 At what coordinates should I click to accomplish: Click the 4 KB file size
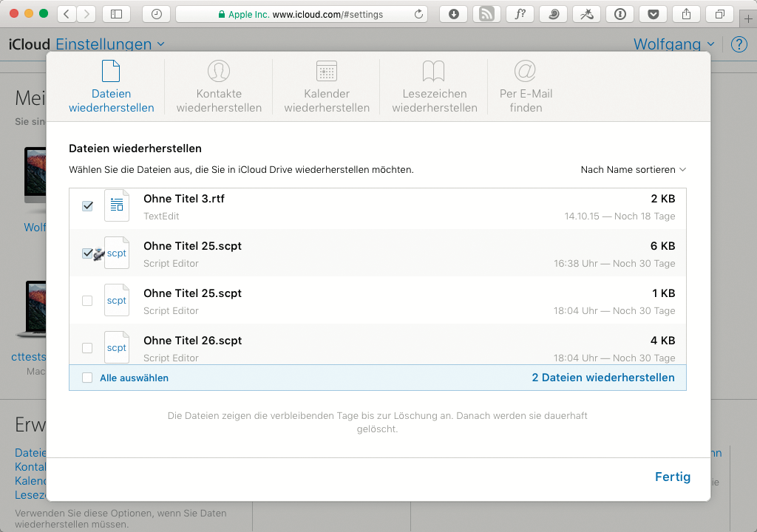pos(663,341)
